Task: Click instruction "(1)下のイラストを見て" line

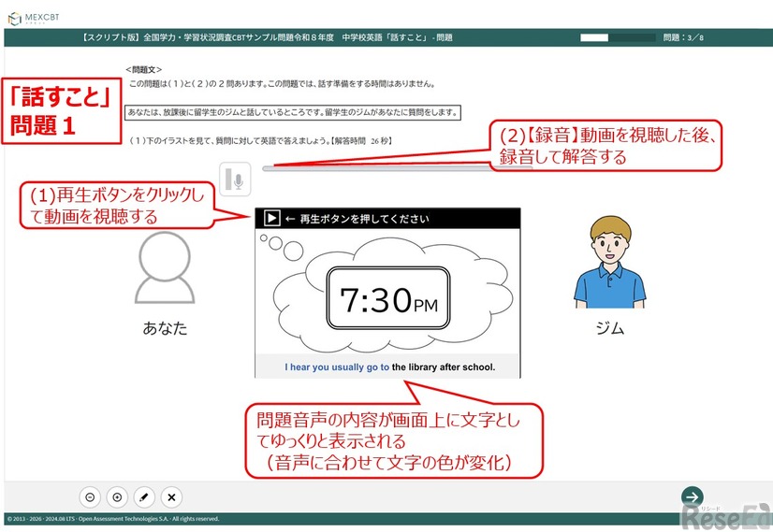Action: point(261,141)
